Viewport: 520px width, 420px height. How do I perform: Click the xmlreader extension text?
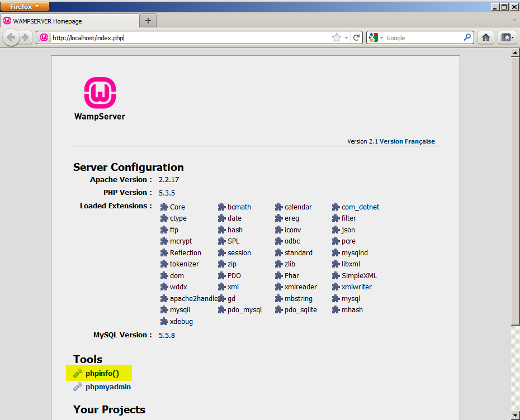pyautogui.click(x=301, y=287)
